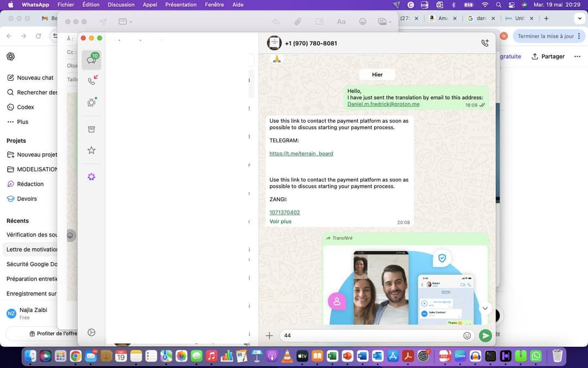The height and width of the screenshot is (368, 588).
Task: Open the Appel menu
Action: point(150,5)
